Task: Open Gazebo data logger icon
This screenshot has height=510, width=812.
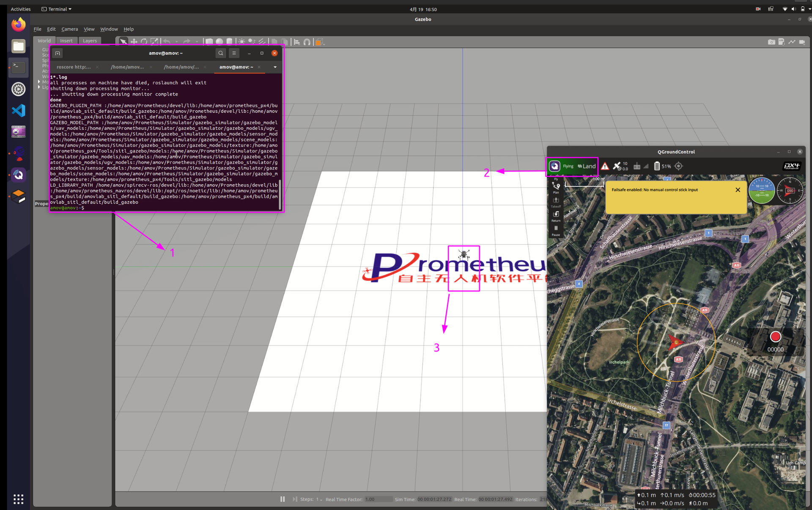Action: click(x=782, y=42)
